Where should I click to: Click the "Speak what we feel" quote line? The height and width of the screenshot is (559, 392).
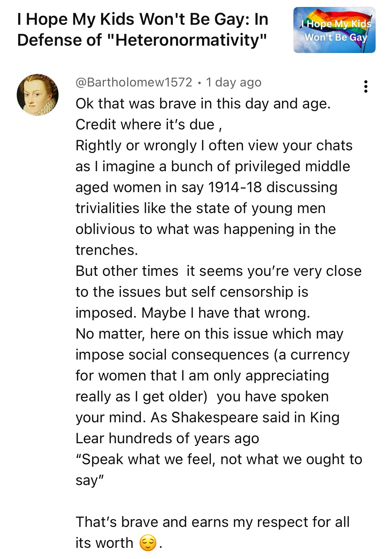pos(219,459)
